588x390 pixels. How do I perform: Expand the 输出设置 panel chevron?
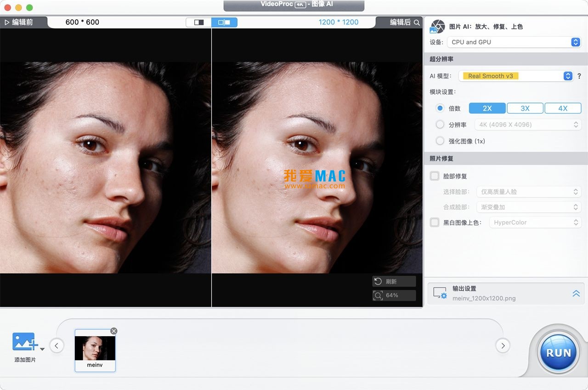point(576,294)
